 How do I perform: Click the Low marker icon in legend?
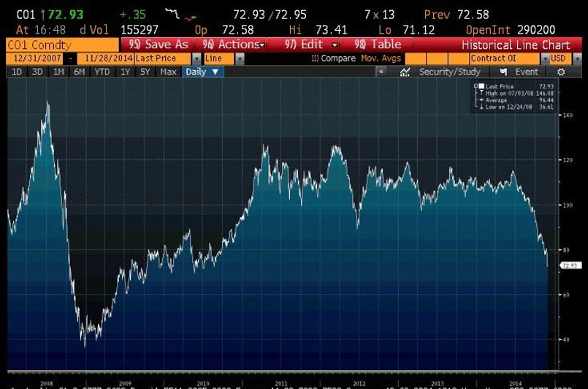(x=482, y=107)
